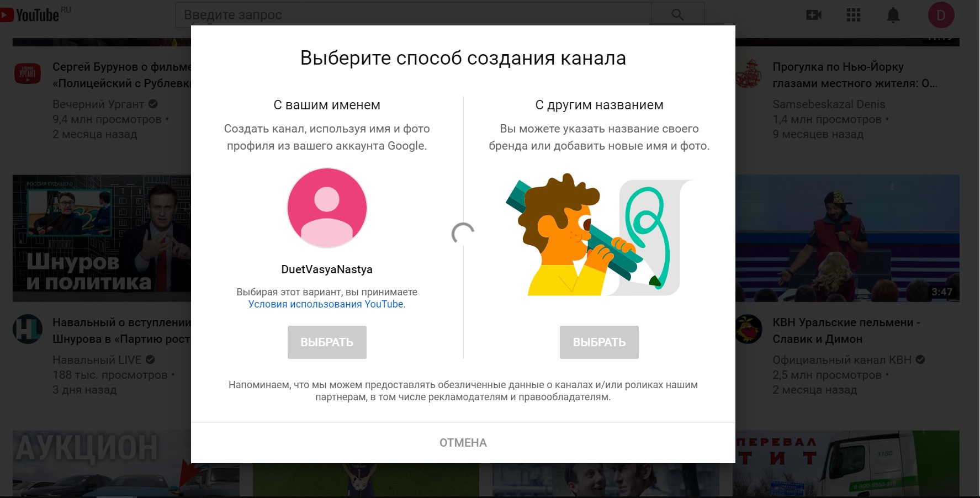
Task: Open the КВН video thumbnail with 3:47 duration
Action: click(847, 238)
